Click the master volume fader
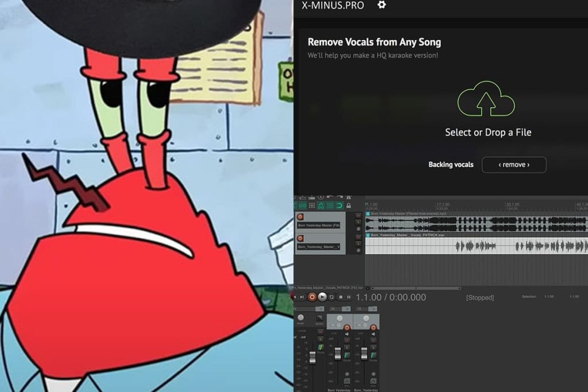This screenshot has height=392, width=588. point(312,358)
